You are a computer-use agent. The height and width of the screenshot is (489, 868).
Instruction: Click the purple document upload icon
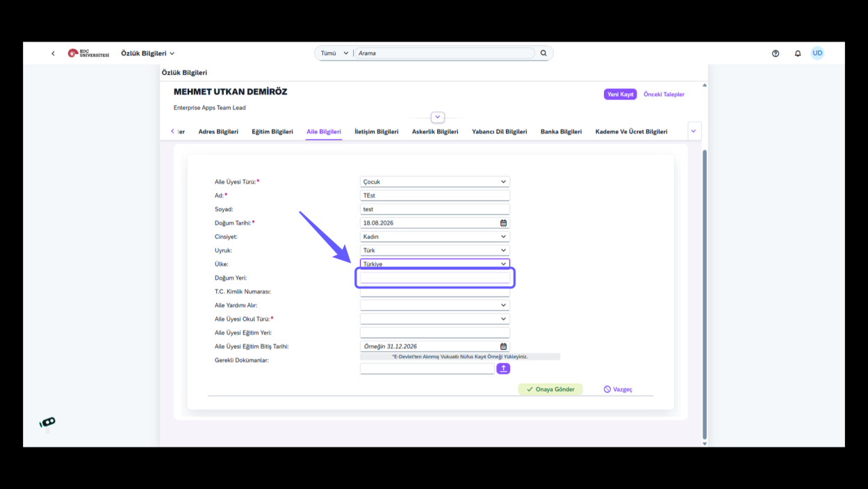503,369
